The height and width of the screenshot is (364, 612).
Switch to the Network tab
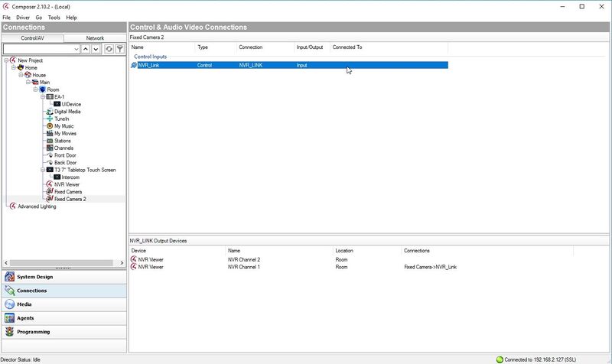[95, 37]
